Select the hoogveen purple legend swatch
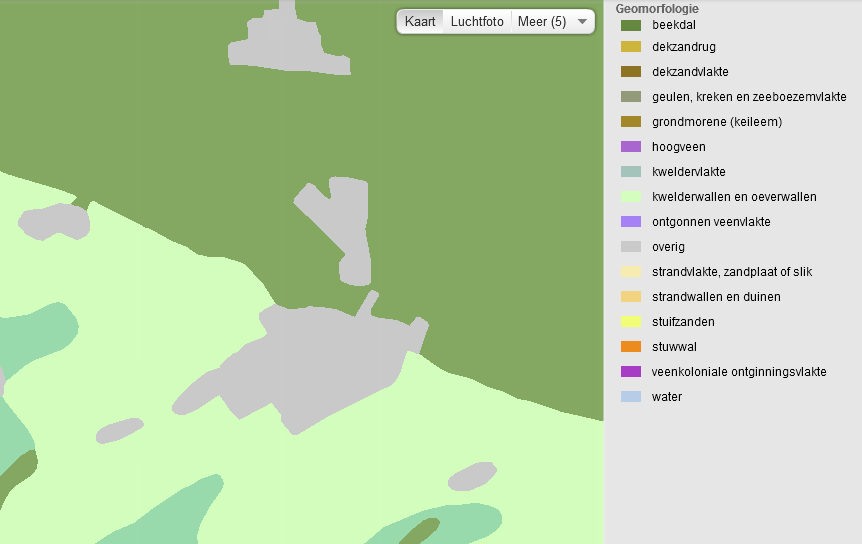This screenshot has height=544, width=862. 630,147
